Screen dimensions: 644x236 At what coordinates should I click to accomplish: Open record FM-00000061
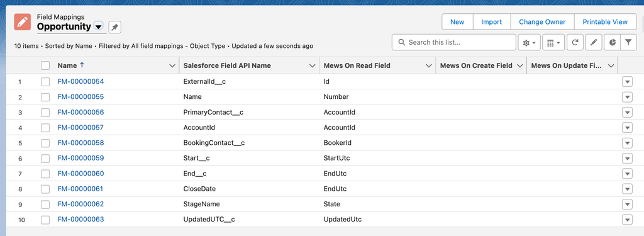(80, 189)
